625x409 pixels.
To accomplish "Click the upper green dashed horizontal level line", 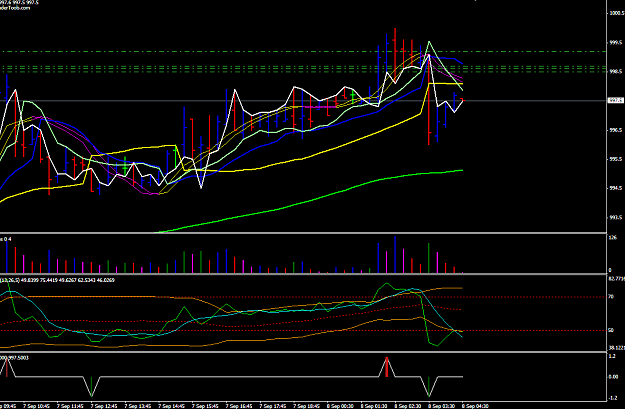I will (x=303, y=52).
